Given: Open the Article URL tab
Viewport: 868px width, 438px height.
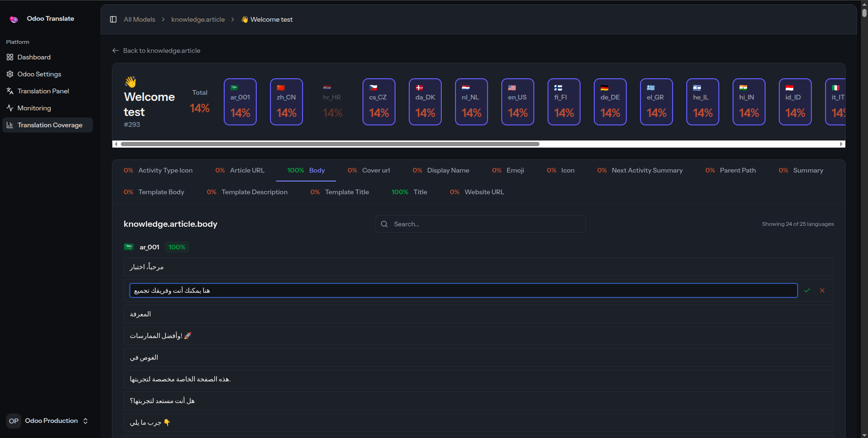Looking at the screenshot, I should click(240, 170).
